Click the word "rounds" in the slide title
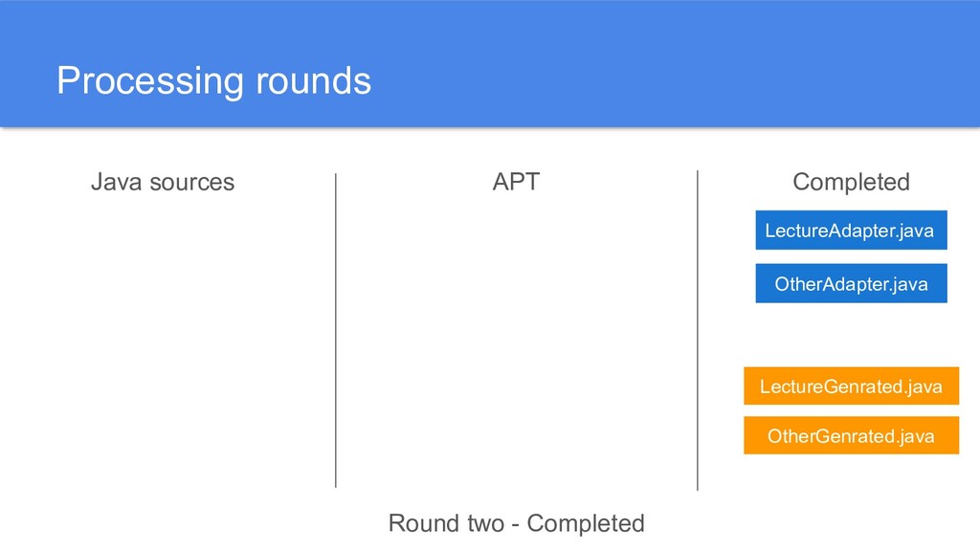The image size is (980, 551). [x=312, y=81]
